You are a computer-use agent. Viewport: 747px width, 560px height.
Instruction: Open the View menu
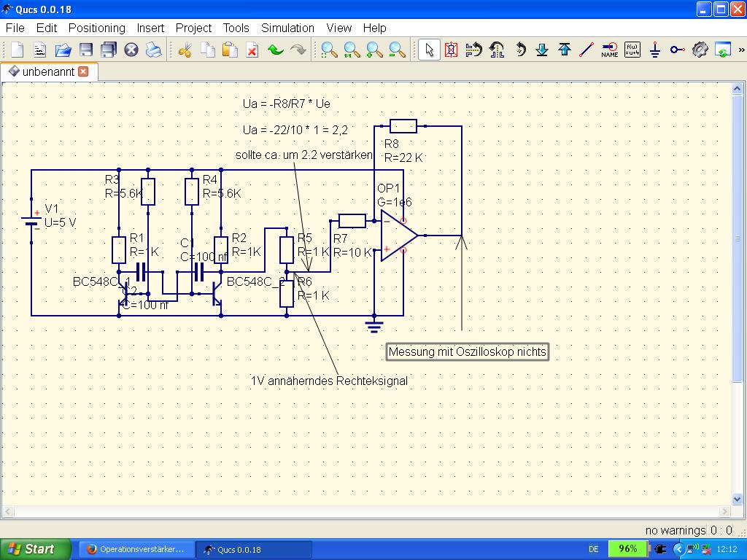338,28
